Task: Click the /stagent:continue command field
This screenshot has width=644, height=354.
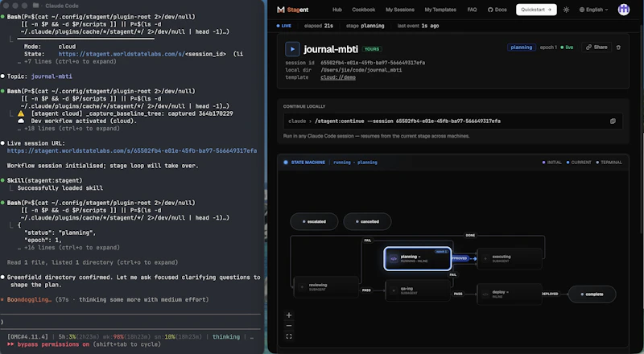Action: click(453, 121)
